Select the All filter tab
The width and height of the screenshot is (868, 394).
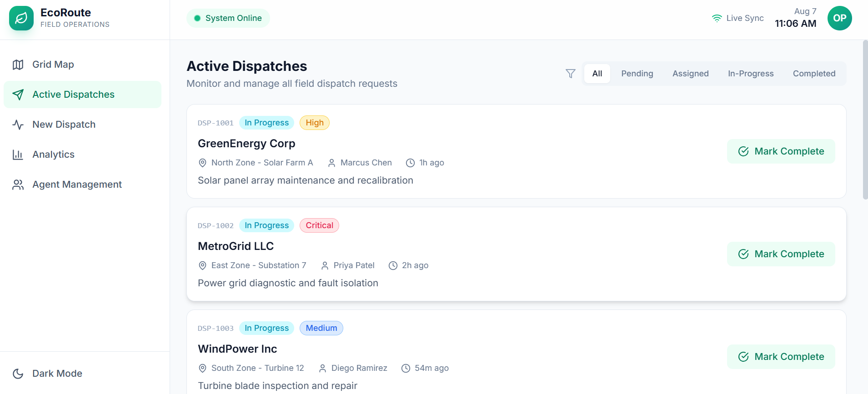pos(597,74)
